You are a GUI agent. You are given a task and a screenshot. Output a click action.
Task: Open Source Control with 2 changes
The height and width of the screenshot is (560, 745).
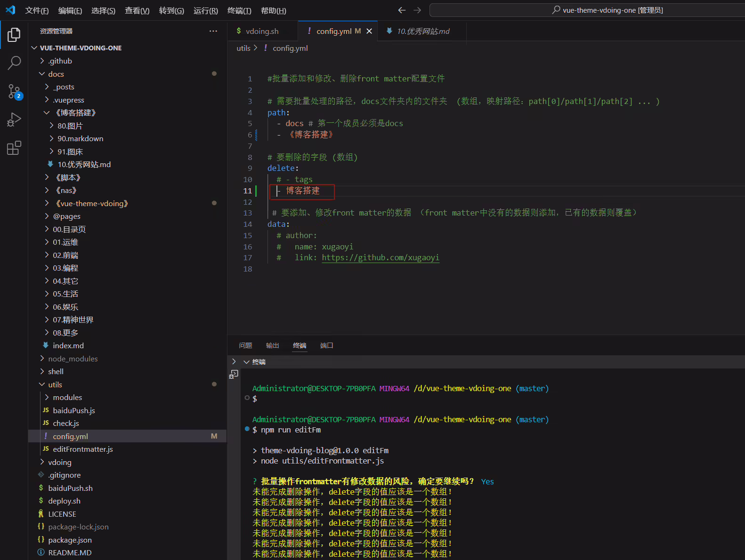(x=14, y=92)
